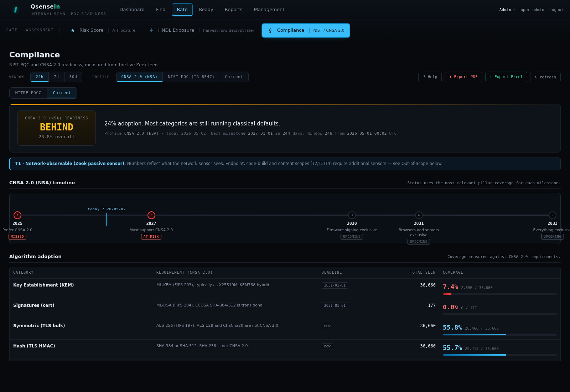Click the Admin user label
Viewport: 570px width, 392px height.
(x=505, y=10)
